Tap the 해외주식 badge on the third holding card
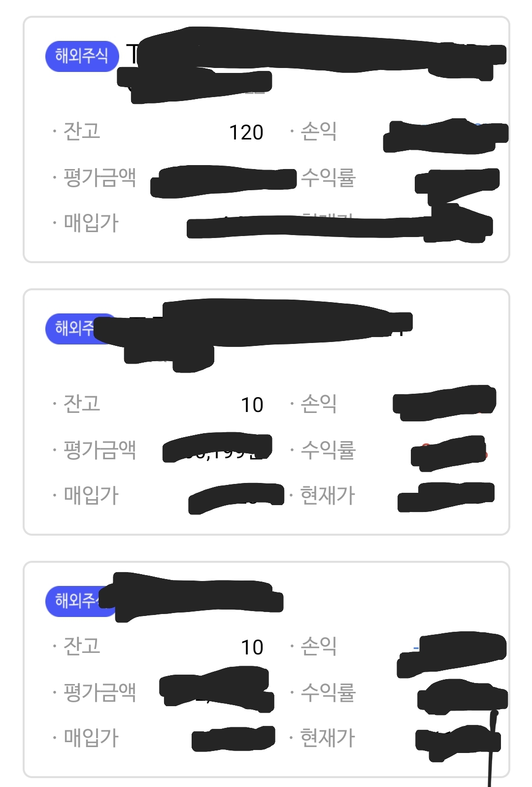 tap(74, 600)
